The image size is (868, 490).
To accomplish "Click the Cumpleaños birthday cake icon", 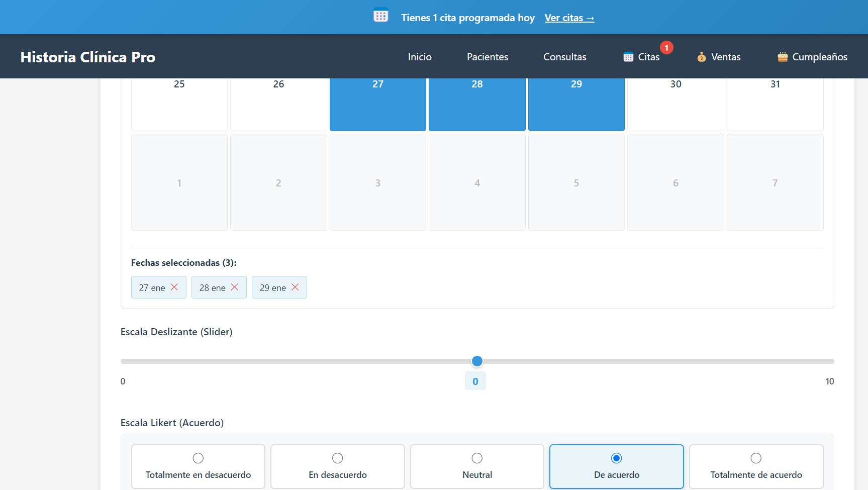I will point(782,57).
